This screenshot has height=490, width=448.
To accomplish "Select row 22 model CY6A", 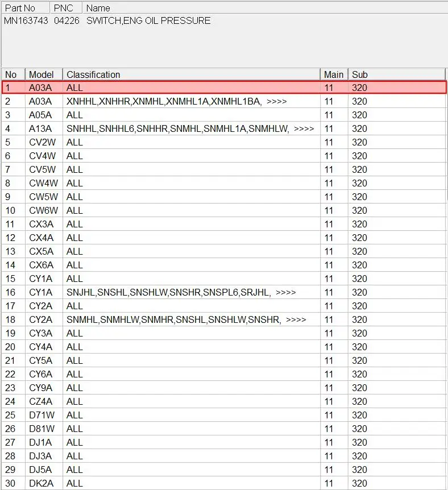I will coord(40,375).
